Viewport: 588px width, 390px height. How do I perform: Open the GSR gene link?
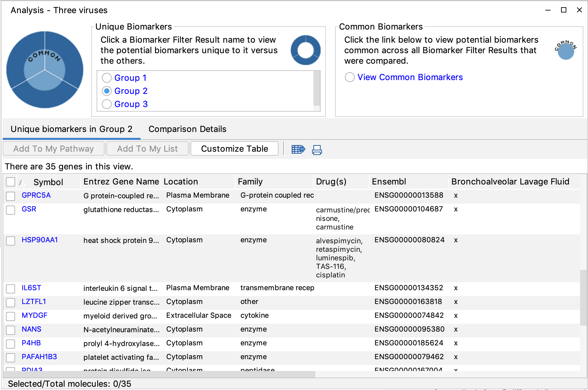point(29,209)
